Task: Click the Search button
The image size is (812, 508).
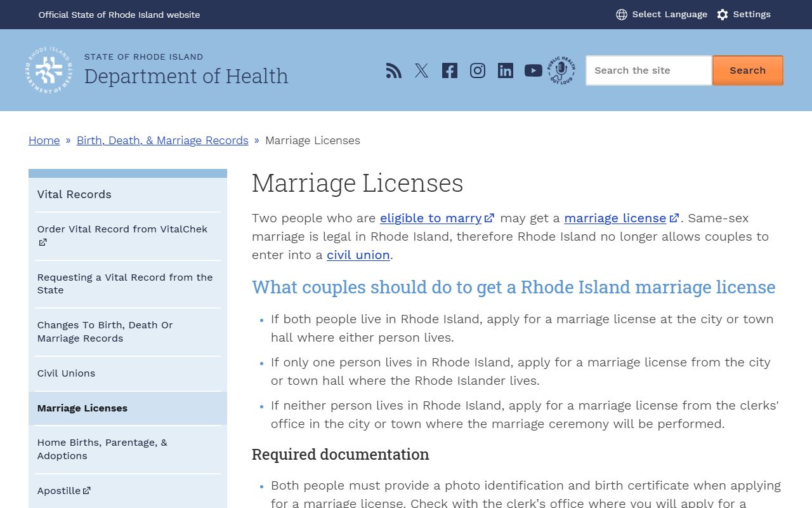Action: click(x=748, y=70)
